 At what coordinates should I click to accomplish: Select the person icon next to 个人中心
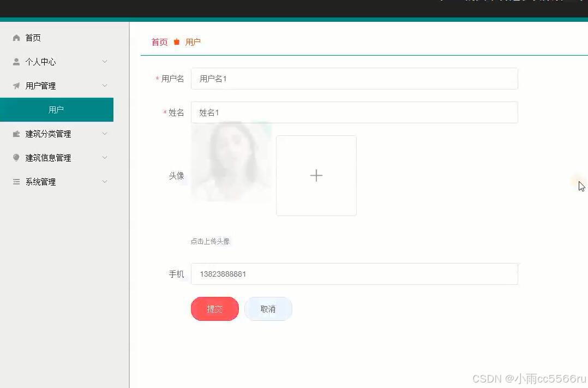coord(16,62)
